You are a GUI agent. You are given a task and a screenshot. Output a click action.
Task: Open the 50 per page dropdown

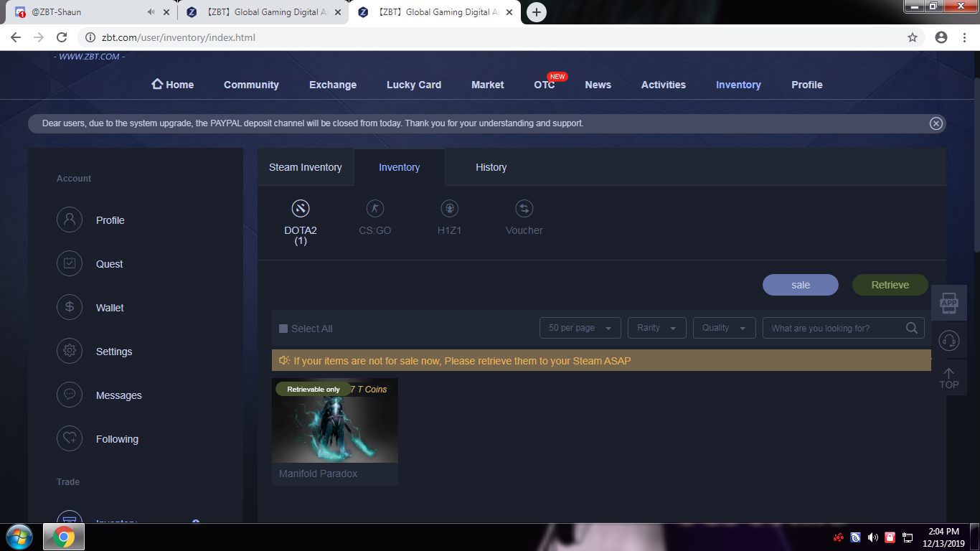(580, 328)
